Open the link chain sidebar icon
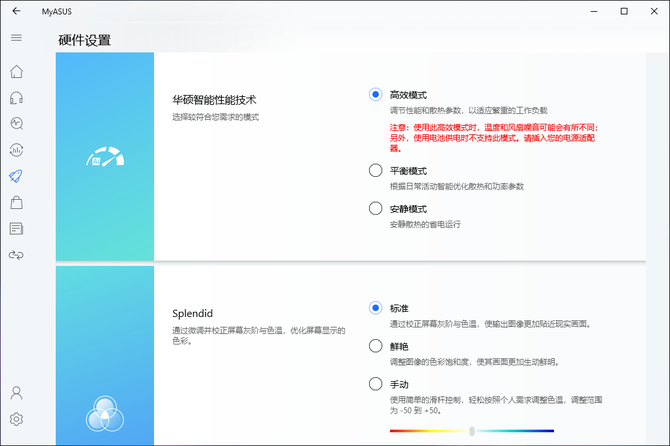 (16, 255)
